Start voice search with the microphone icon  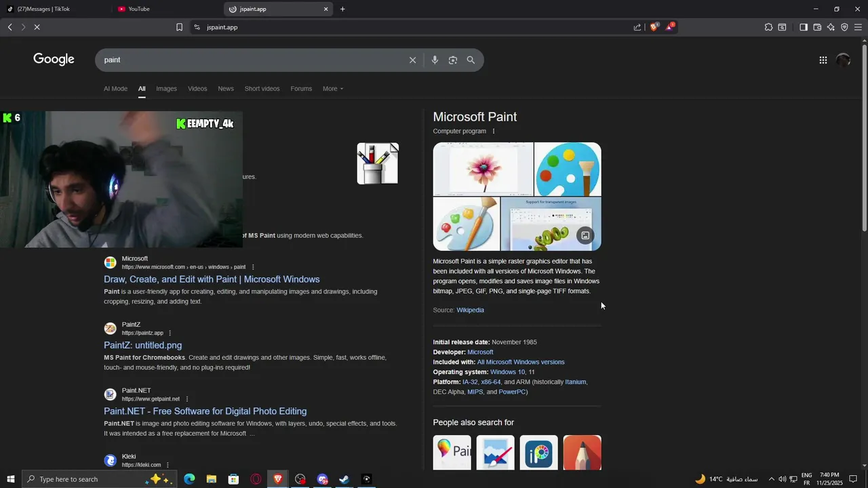(x=435, y=60)
